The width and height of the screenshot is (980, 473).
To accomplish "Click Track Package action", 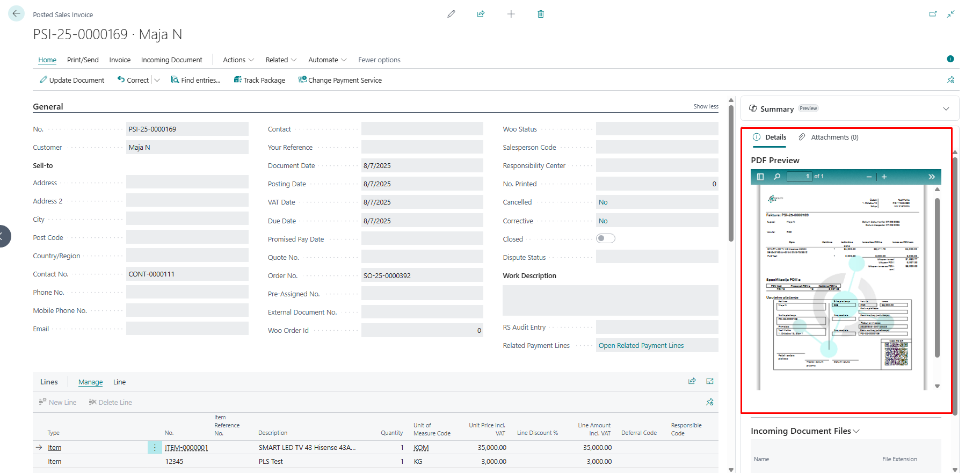I will (x=259, y=80).
